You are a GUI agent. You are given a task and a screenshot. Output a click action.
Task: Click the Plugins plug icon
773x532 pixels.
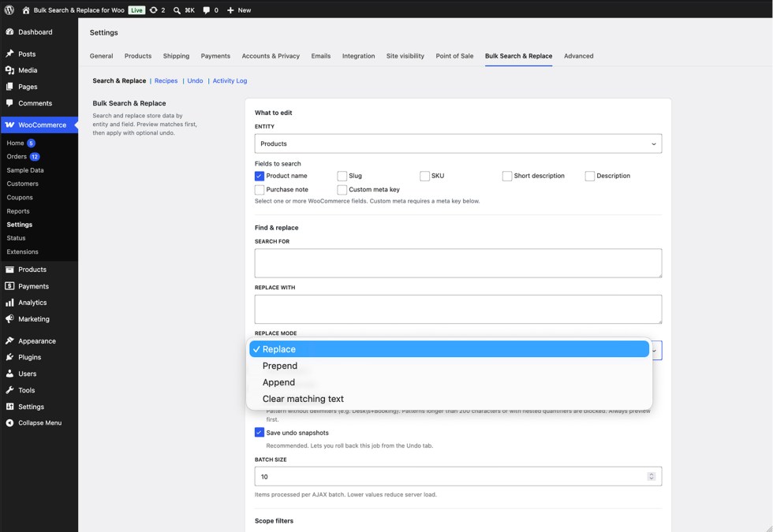point(9,357)
